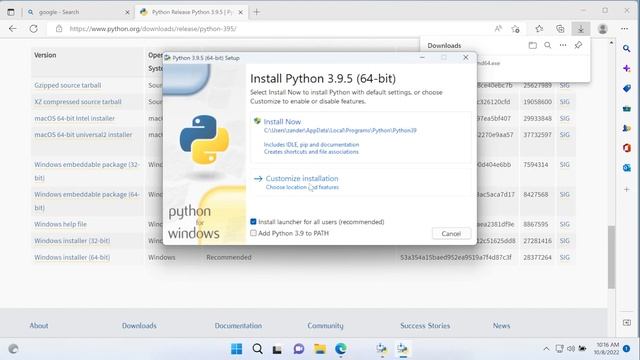
Task: Open Edge sidebar shopping tag icon
Action: click(x=627, y=89)
